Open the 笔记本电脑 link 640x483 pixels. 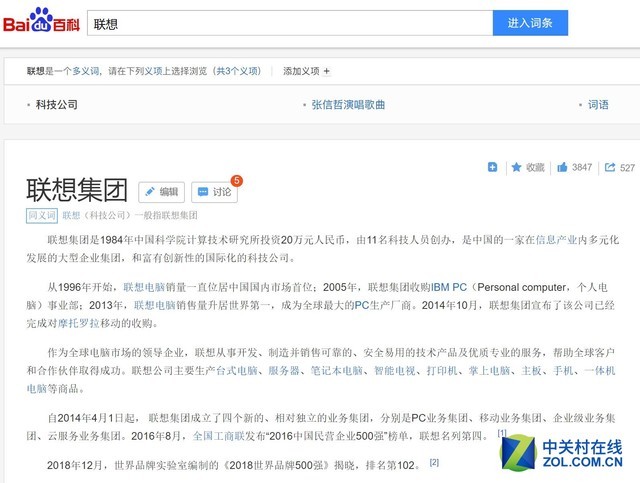(x=337, y=370)
